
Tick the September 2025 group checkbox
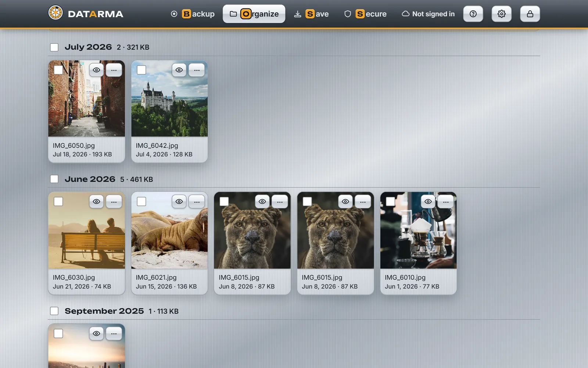(x=54, y=311)
